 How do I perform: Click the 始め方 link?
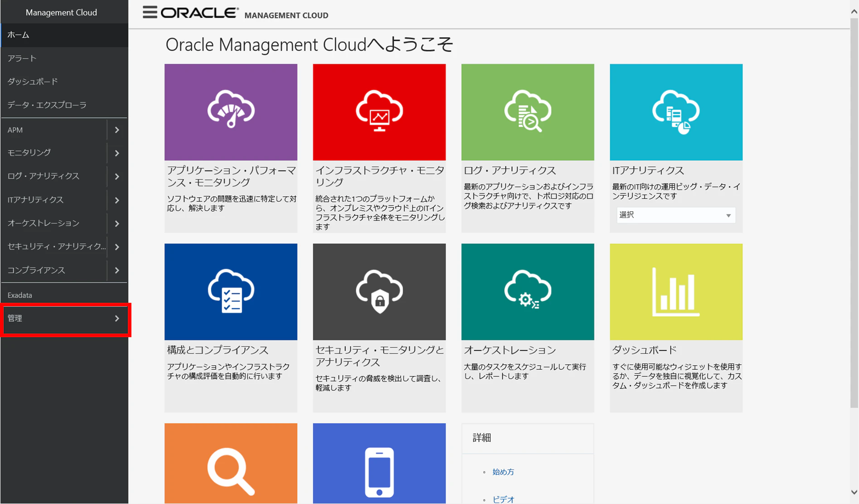[503, 472]
